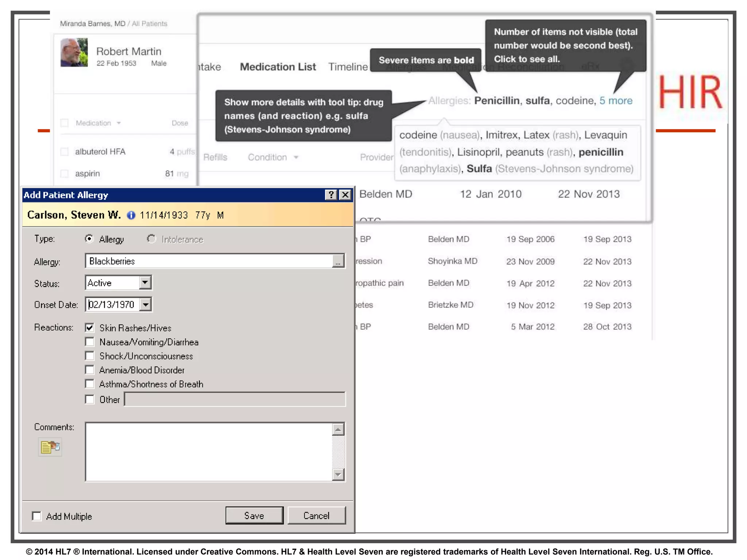Switch to the Medication List tab
Screen dimensions: 747x560
pos(278,67)
